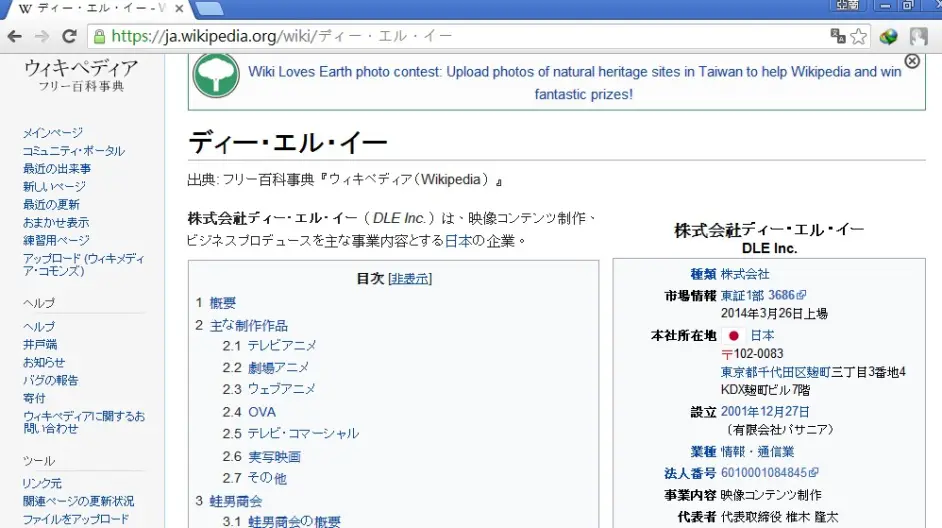Open アップロード (ウィキメディア・コモンズ) link
Image resolution: width=942 pixels, height=528 pixels.
tap(84, 265)
